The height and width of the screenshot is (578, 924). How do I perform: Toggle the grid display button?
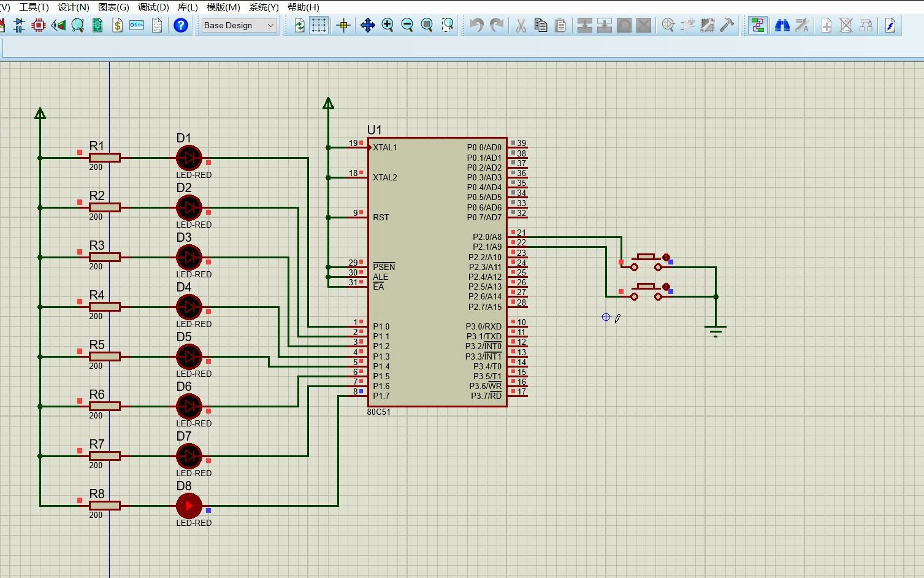click(x=319, y=25)
